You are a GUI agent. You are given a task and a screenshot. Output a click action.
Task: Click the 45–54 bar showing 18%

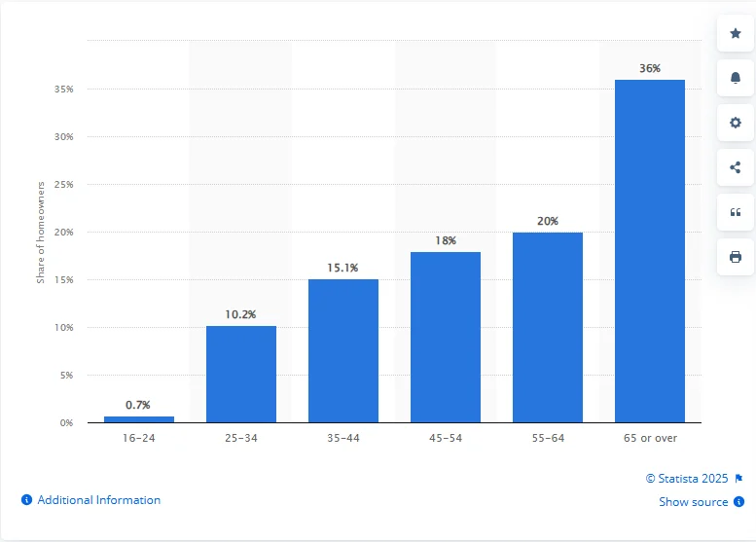coord(446,337)
